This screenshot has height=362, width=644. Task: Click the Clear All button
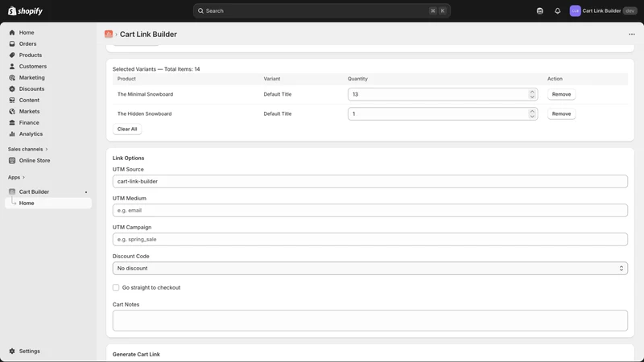127,129
